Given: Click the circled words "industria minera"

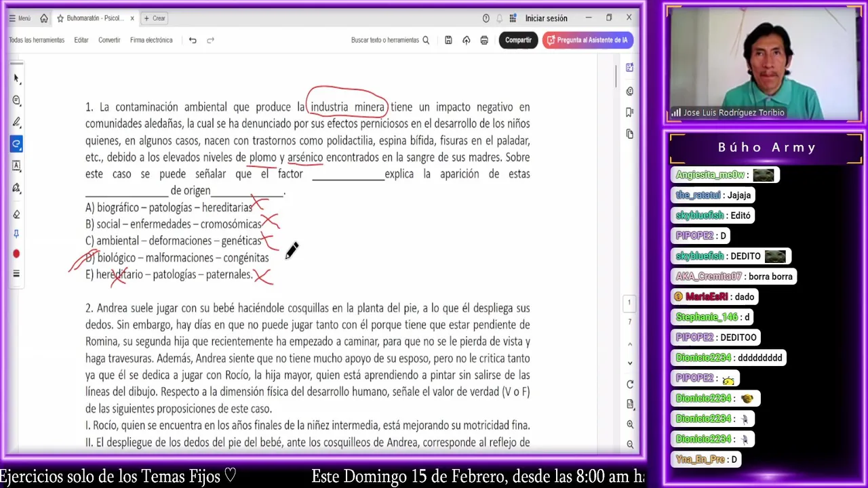Looking at the screenshot, I should 347,107.
